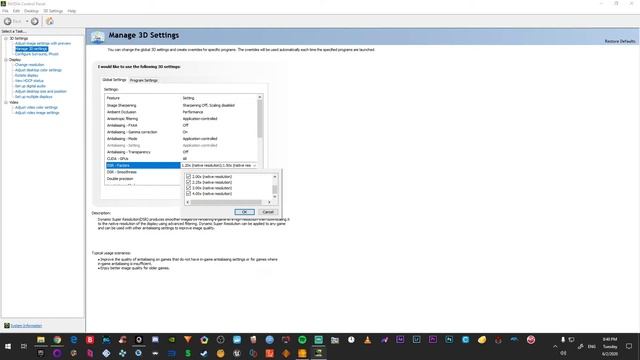Open Adobe After Effects taskbar icon

coord(400,340)
